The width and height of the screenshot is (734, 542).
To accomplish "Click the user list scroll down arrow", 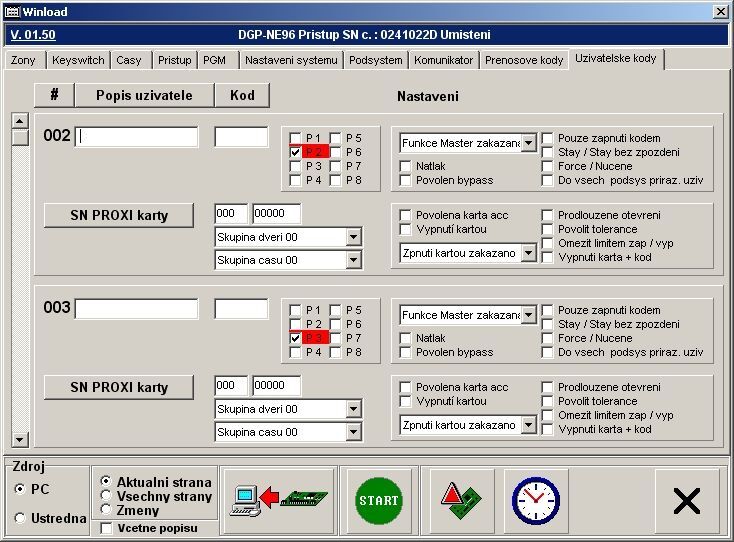I will pyautogui.click(x=19, y=439).
